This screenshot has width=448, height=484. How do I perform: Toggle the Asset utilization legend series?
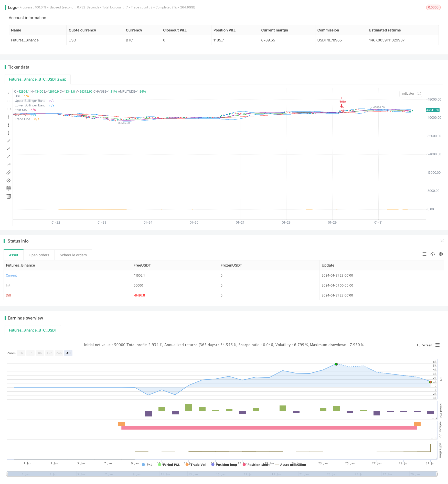tap(290, 465)
